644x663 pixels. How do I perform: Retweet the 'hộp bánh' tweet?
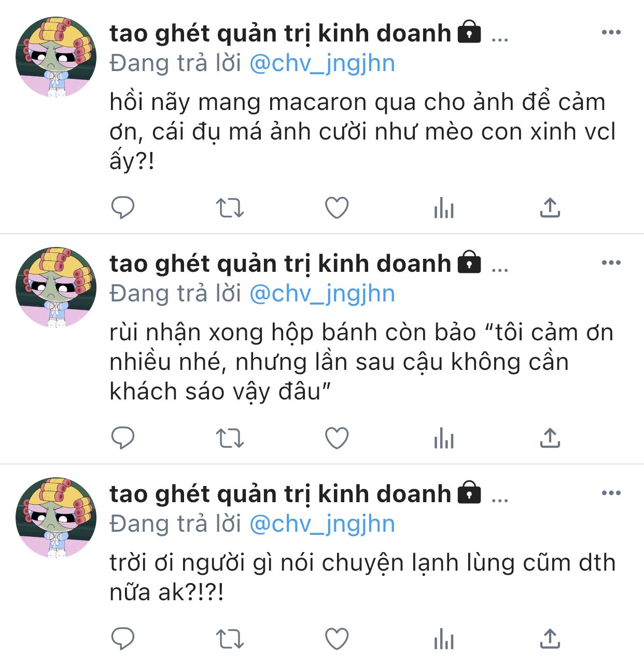point(230,438)
